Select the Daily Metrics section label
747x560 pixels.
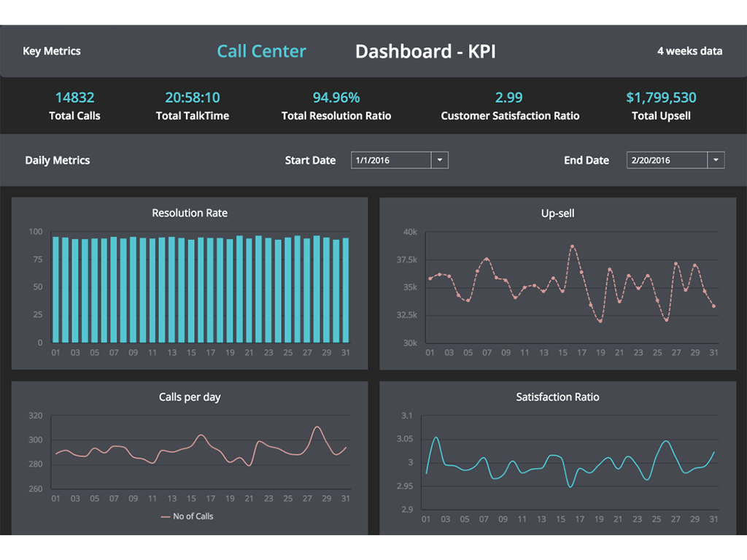[x=58, y=160]
